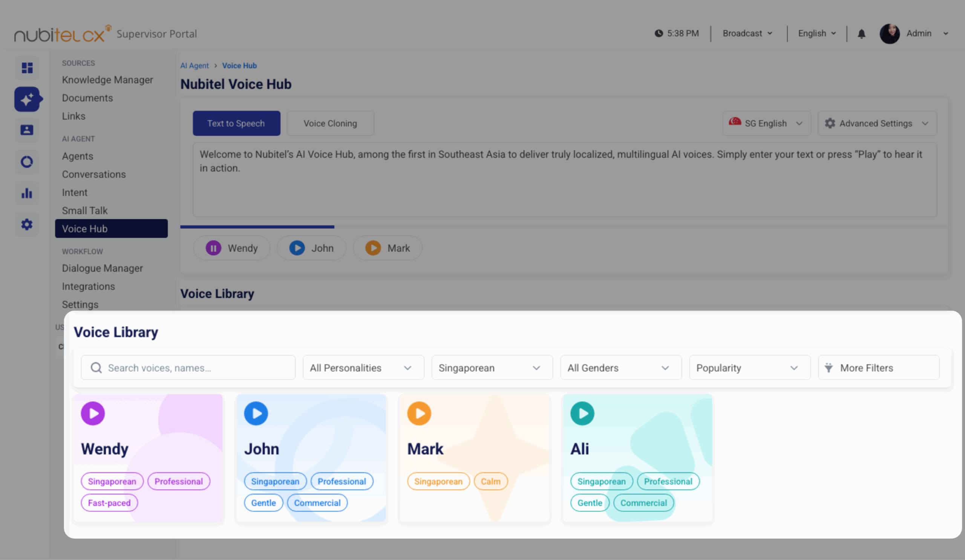
Task: Select Voice Hub in the sidebar
Action: click(112, 228)
